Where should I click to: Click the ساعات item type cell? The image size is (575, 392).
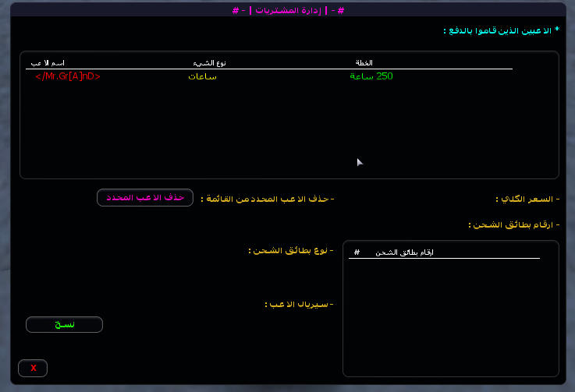click(x=203, y=76)
